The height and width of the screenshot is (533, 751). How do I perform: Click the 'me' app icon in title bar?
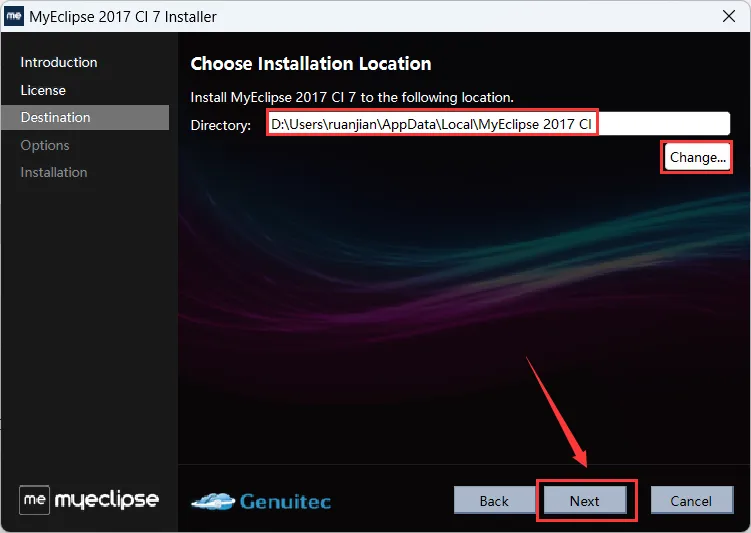tap(13, 16)
